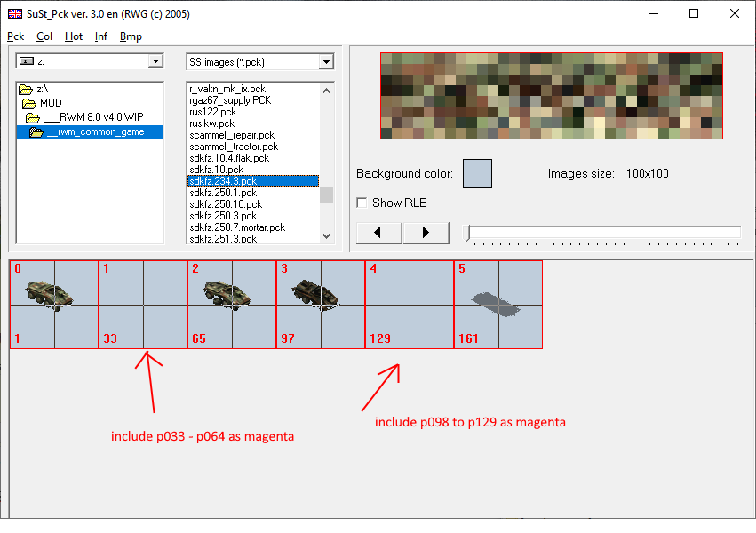Viewport: 756px width, 533px height.
Task: Open the Hot menu
Action: (x=74, y=36)
